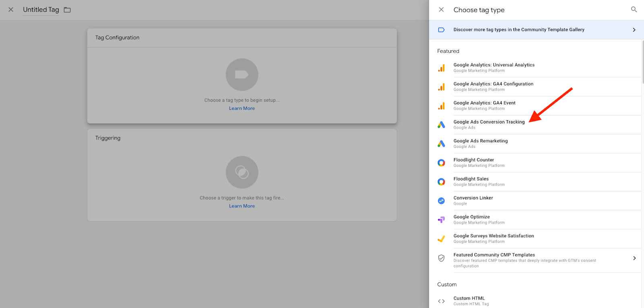The image size is (644, 308).
Task: Click the Community Template Gallery tag icon
Action: click(441, 30)
